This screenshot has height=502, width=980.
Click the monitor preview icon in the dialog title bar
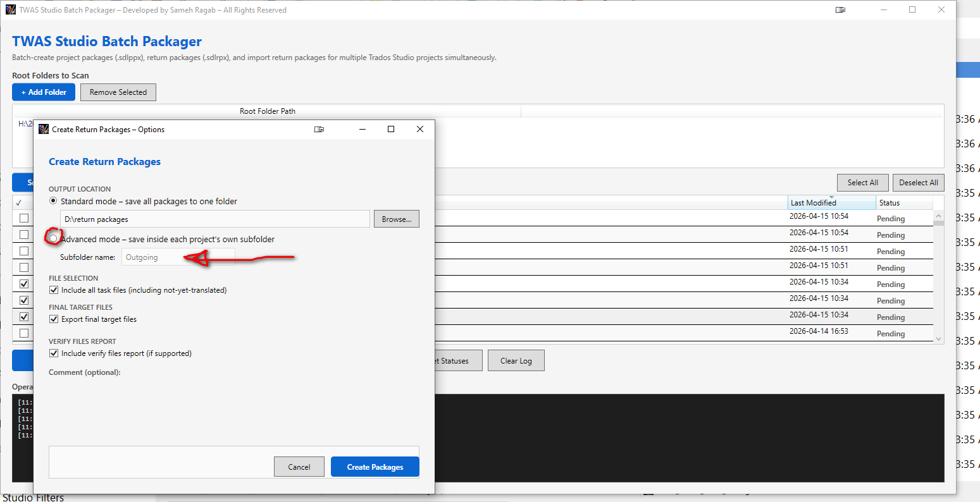(x=319, y=129)
